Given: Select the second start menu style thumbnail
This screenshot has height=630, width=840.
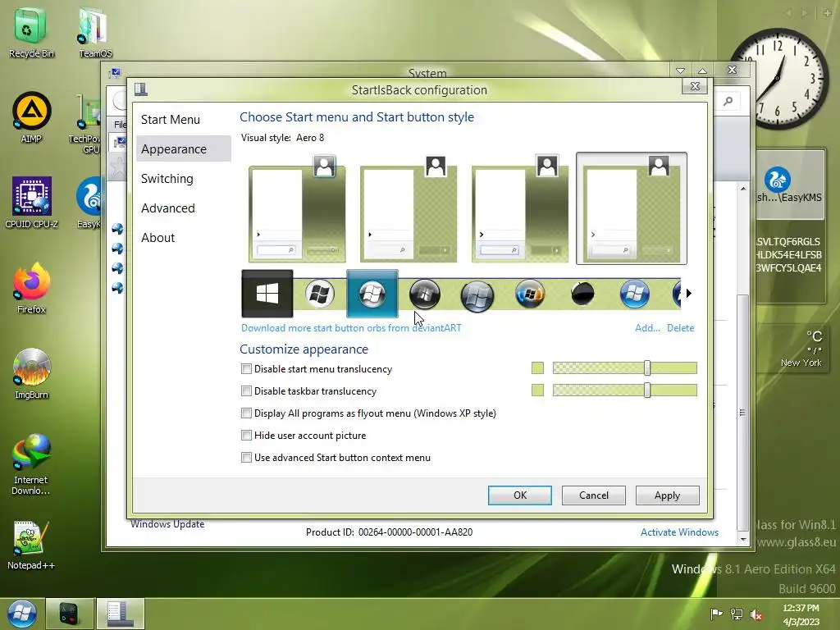Looking at the screenshot, I should 409,208.
